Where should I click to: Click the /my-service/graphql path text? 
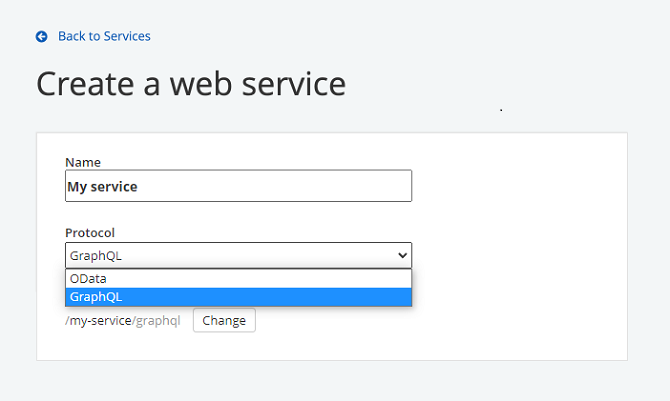123,321
